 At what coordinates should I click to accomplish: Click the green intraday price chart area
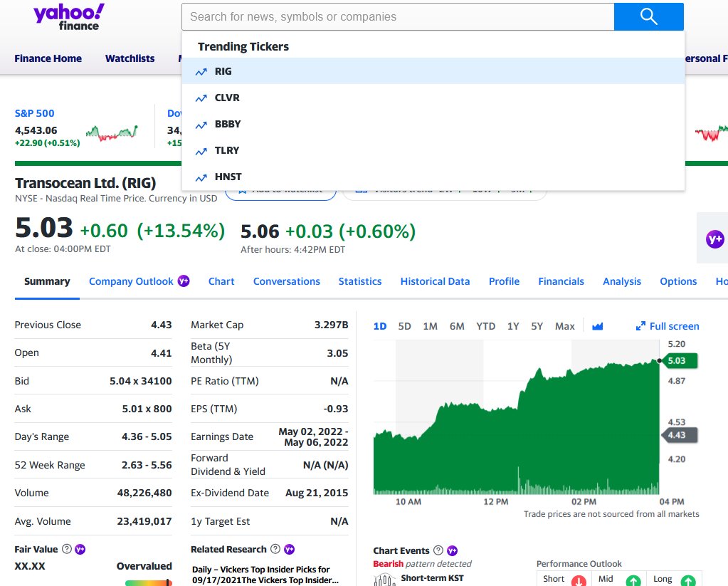[x=516, y=427]
